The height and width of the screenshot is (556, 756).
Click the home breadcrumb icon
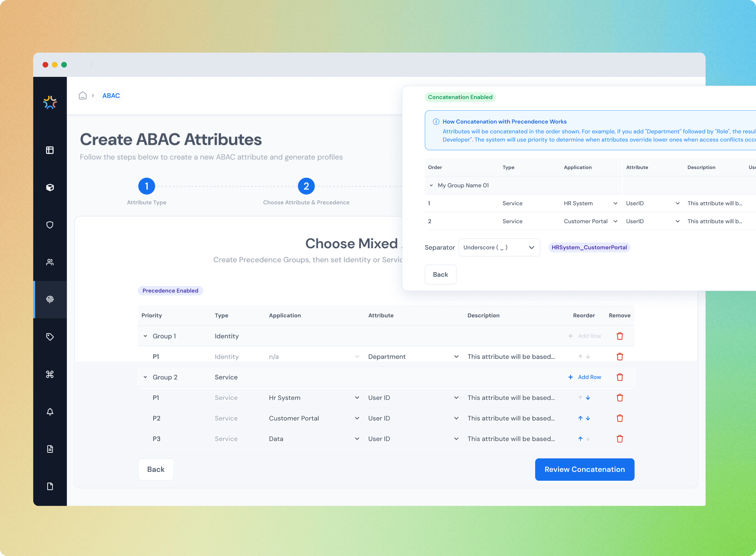coord(83,95)
